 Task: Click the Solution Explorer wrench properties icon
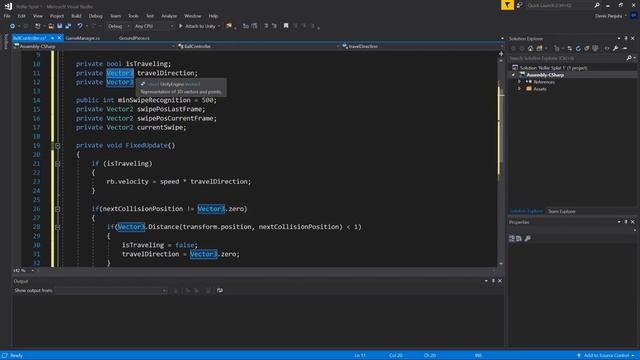click(x=616, y=49)
